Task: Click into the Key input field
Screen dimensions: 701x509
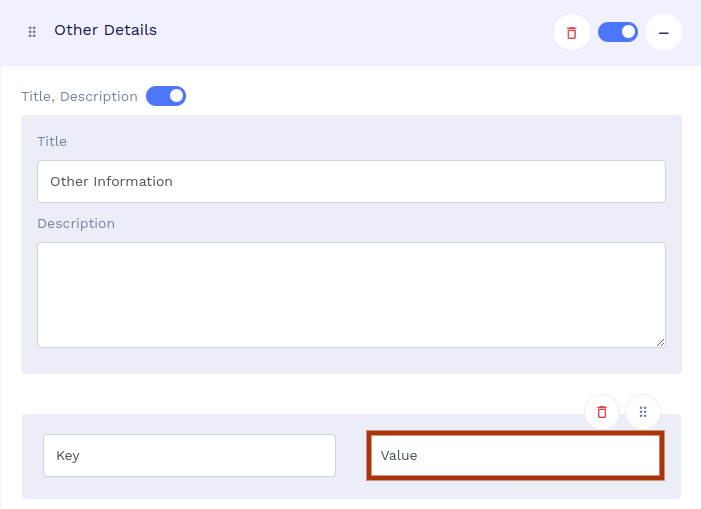Action: pyautogui.click(x=189, y=455)
